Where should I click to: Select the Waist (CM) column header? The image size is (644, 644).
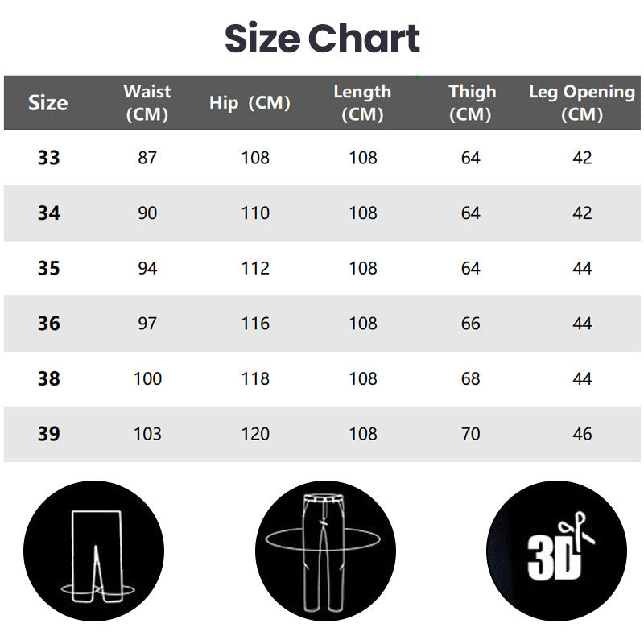(147, 103)
